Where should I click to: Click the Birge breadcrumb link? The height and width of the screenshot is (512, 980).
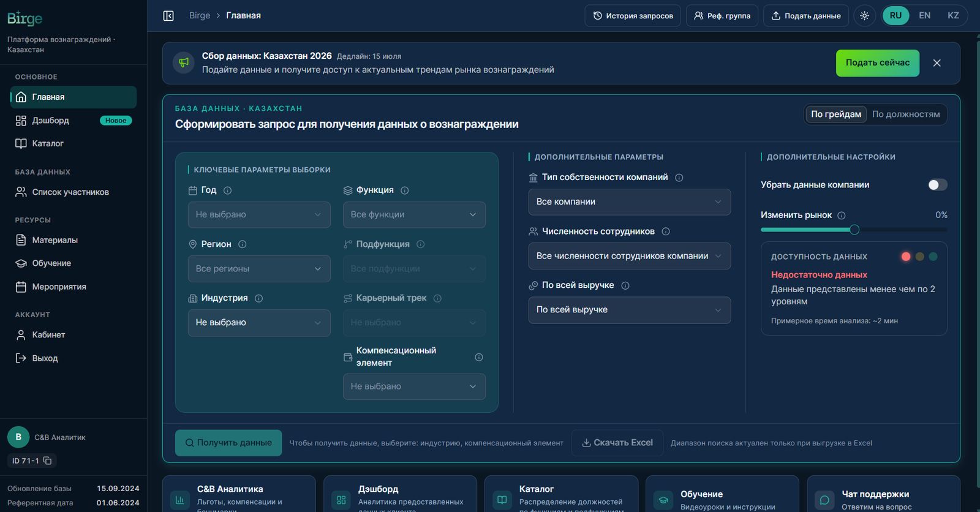200,16
